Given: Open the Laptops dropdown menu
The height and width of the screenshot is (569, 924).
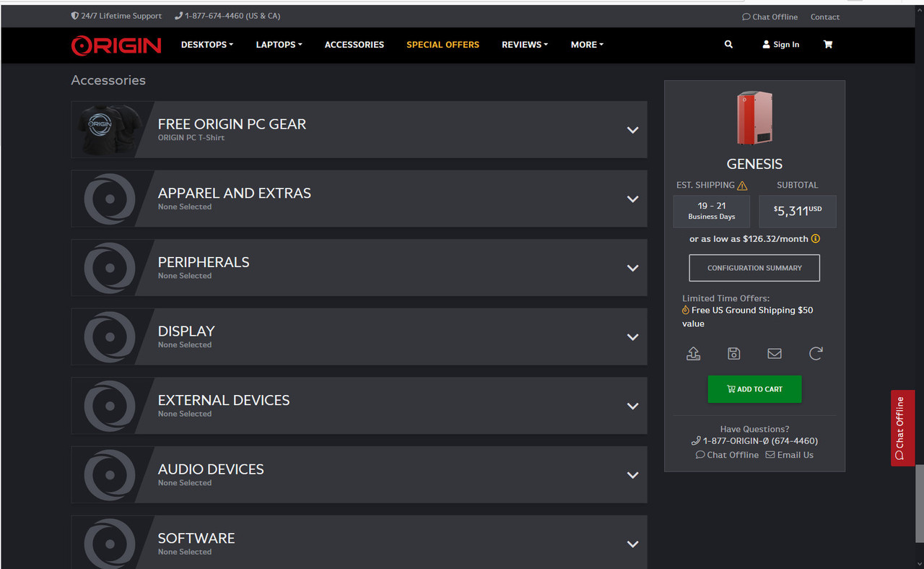Looking at the screenshot, I should click(x=279, y=45).
